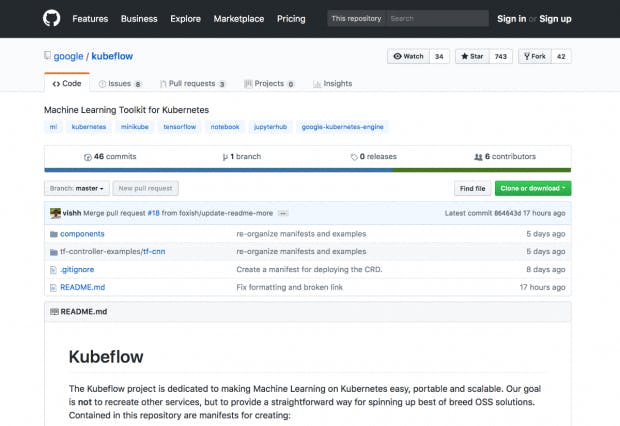The height and width of the screenshot is (426, 620).
Task: Click the Sign in link
Action: pos(512,19)
